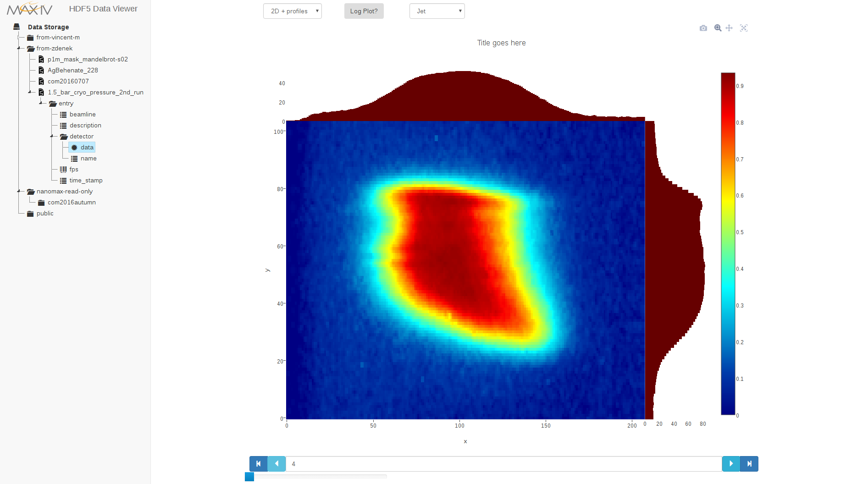Click the description list icon
868x484 pixels.
click(x=63, y=126)
